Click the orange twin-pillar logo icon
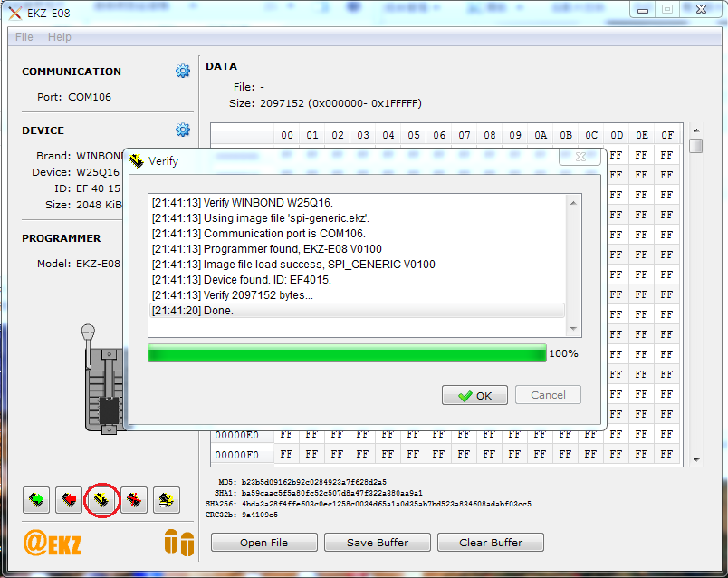 tap(178, 543)
